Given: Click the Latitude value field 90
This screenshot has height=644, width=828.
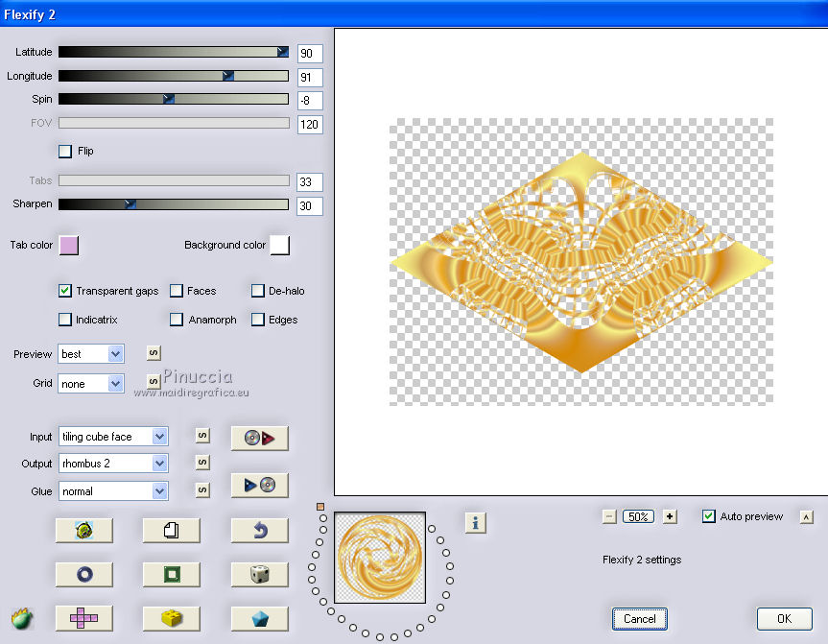Looking at the screenshot, I should click(x=310, y=54).
